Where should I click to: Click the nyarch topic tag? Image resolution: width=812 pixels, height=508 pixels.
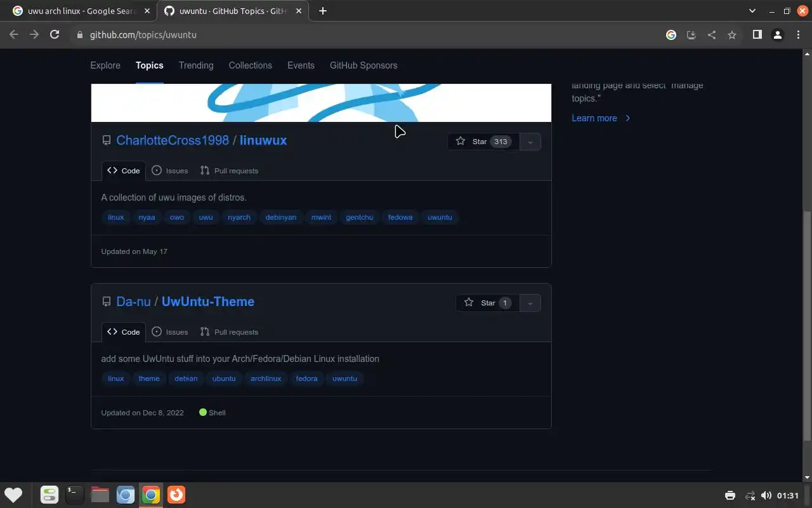[239, 217]
